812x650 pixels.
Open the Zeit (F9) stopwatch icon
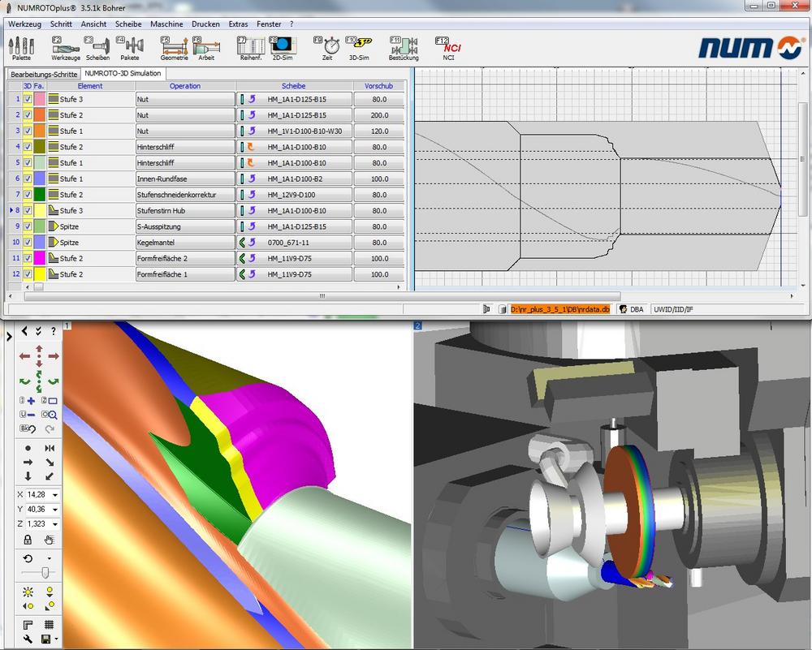click(x=326, y=48)
